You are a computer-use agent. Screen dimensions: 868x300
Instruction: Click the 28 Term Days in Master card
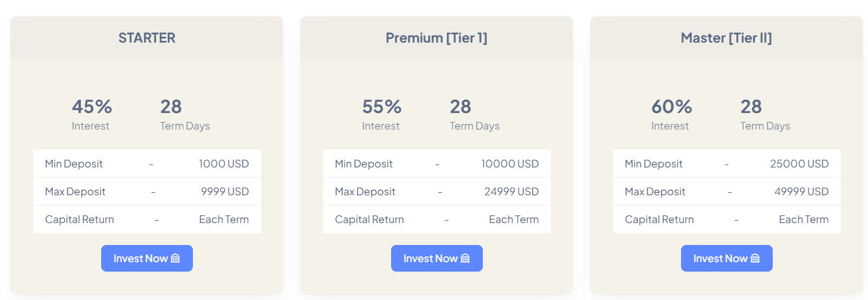(751, 107)
